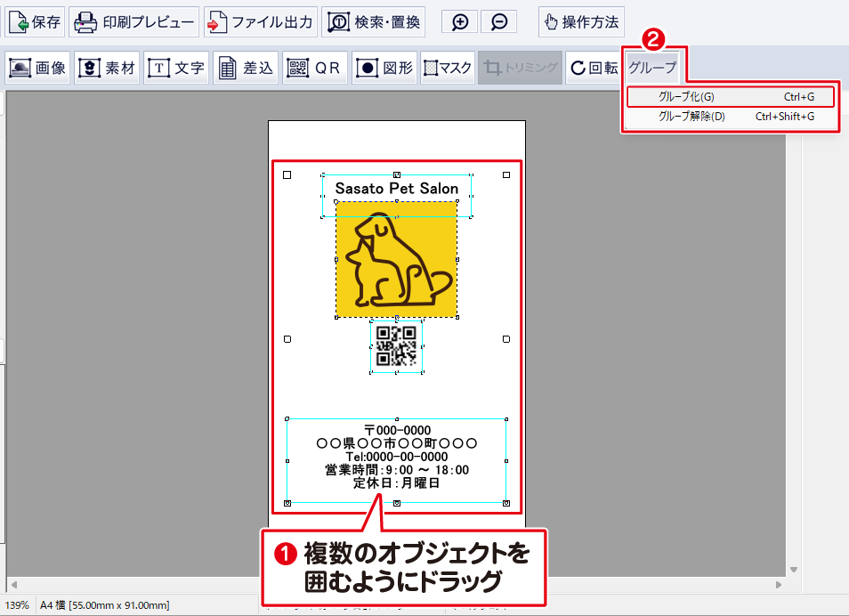Open 差込 merge insert tool
Viewport: 849px width, 616px height.
pos(246,68)
